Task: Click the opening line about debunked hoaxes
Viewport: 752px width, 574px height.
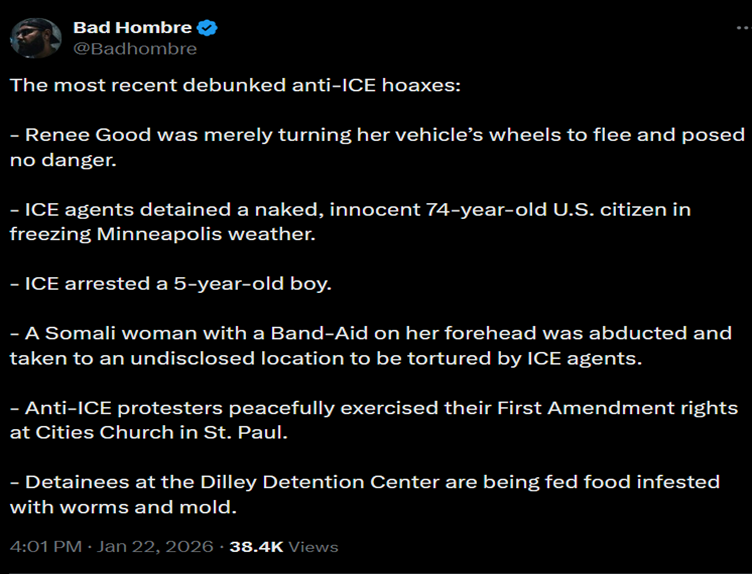Action: click(235, 85)
